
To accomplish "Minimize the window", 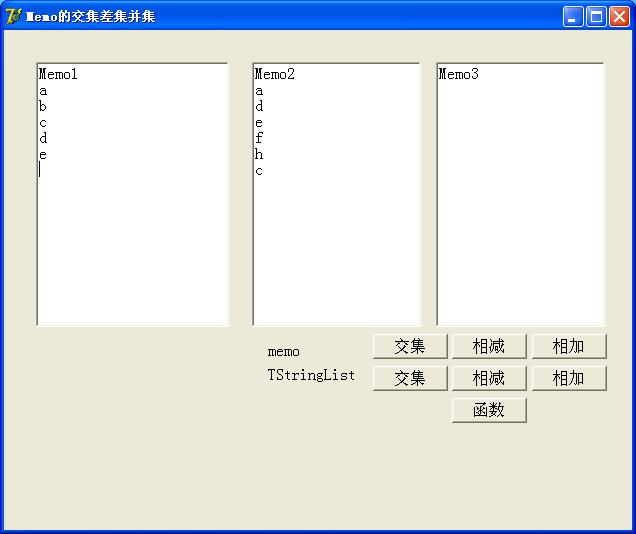I will click(573, 17).
